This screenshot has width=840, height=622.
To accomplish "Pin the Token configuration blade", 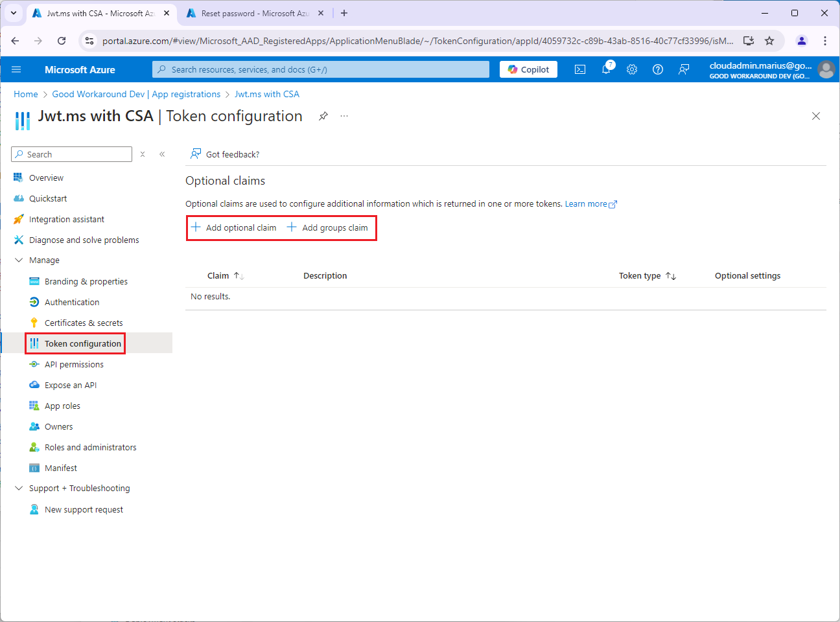I will (x=323, y=116).
